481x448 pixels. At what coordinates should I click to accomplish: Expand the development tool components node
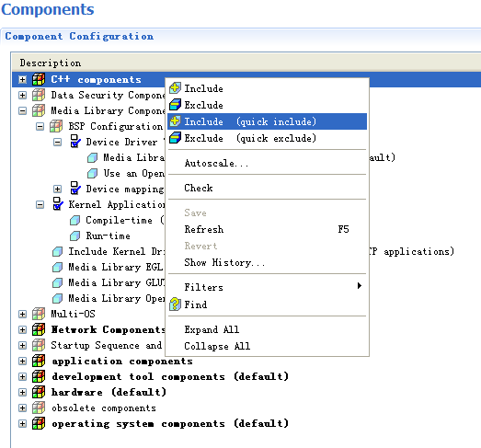(x=22, y=377)
